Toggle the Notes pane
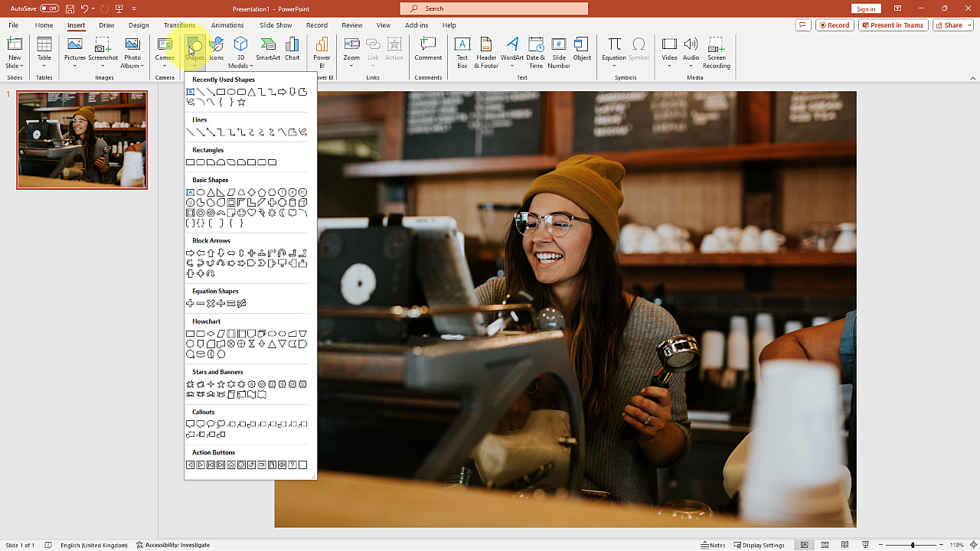The height and width of the screenshot is (551, 980). [x=713, y=545]
